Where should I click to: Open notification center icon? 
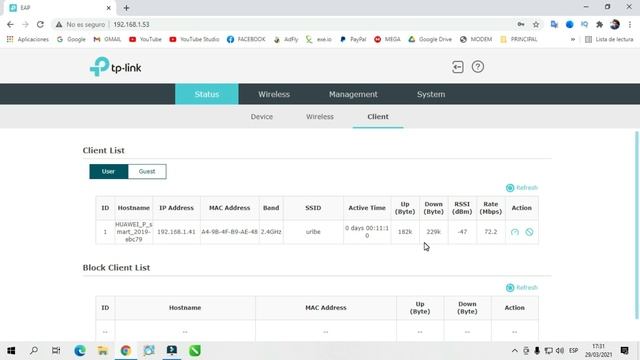pos(624,351)
